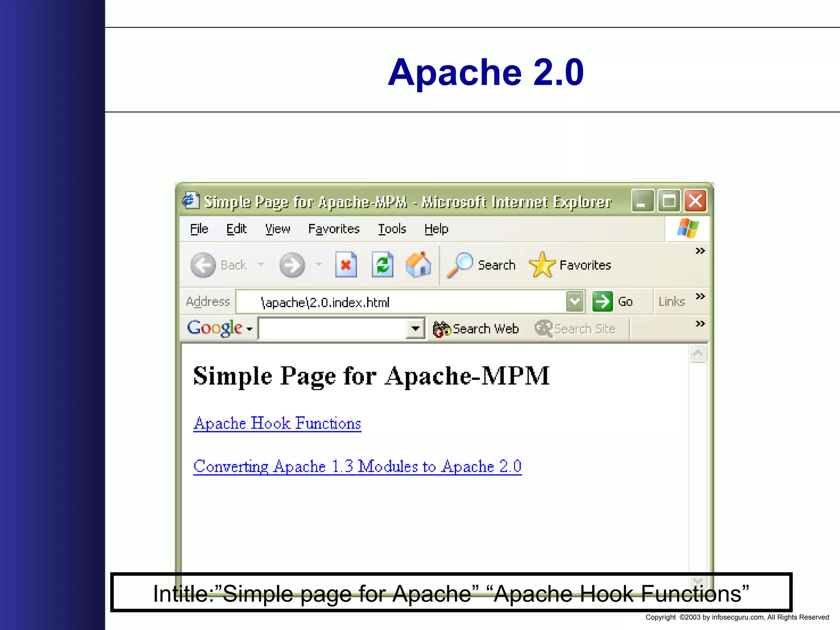Click the Simple Page for Apache-MPM heading
Screen dimensions: 840x630
[x=371, y=376]
